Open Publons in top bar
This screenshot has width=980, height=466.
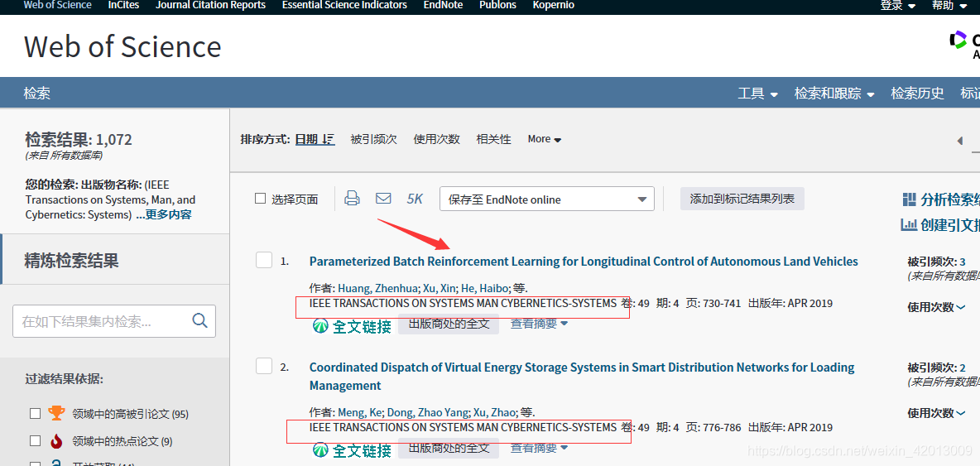coord(498,5)
